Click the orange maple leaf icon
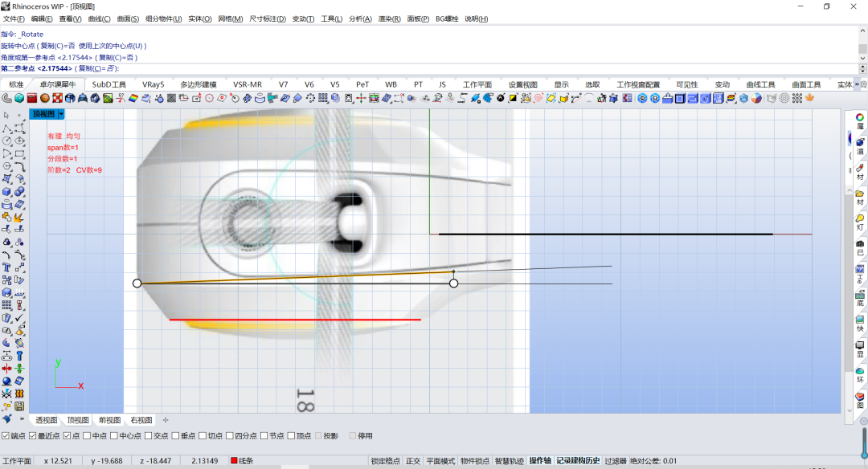The height and width of the screenshot is (469, 868). [810, 99]
